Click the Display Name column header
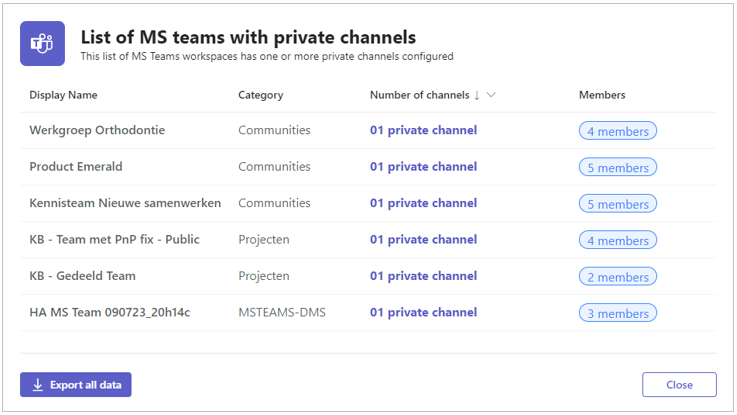The image size is (737, 415). click(x=63, y=95)
